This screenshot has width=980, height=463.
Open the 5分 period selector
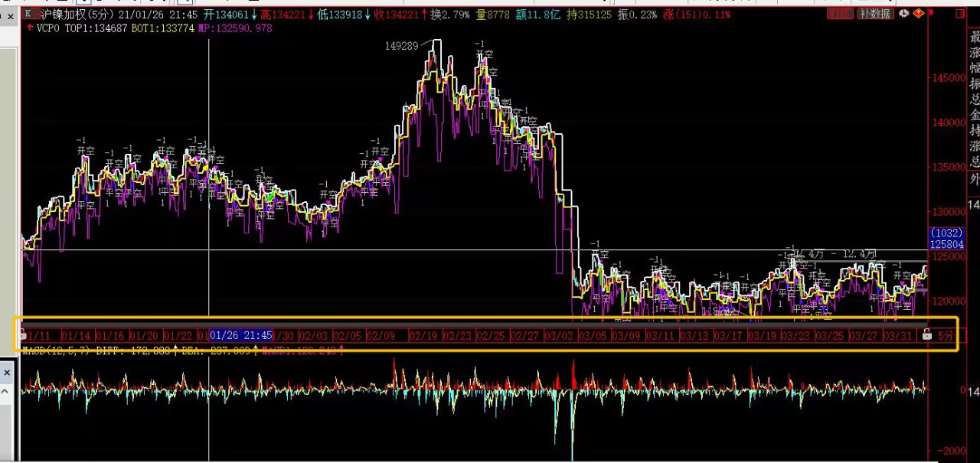946,335
